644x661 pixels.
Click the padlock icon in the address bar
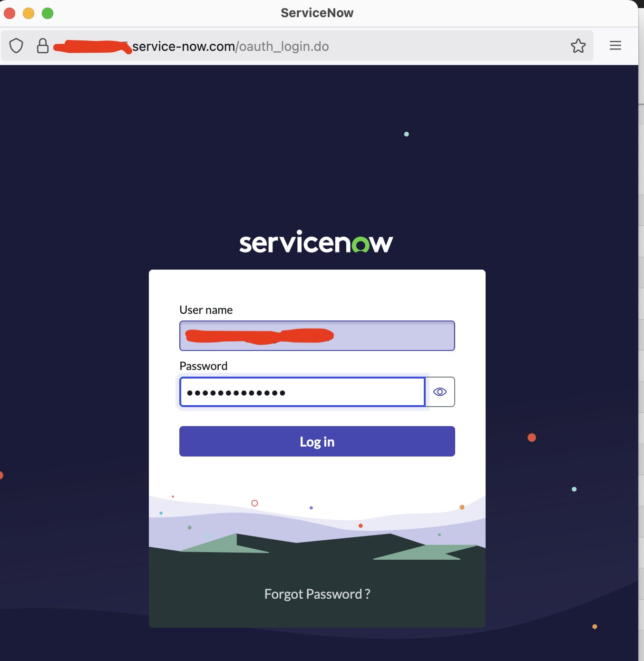43,46
